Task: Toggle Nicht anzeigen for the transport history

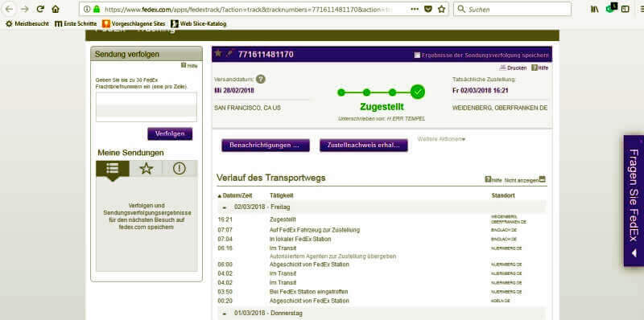Action: [x=525, y=179]
